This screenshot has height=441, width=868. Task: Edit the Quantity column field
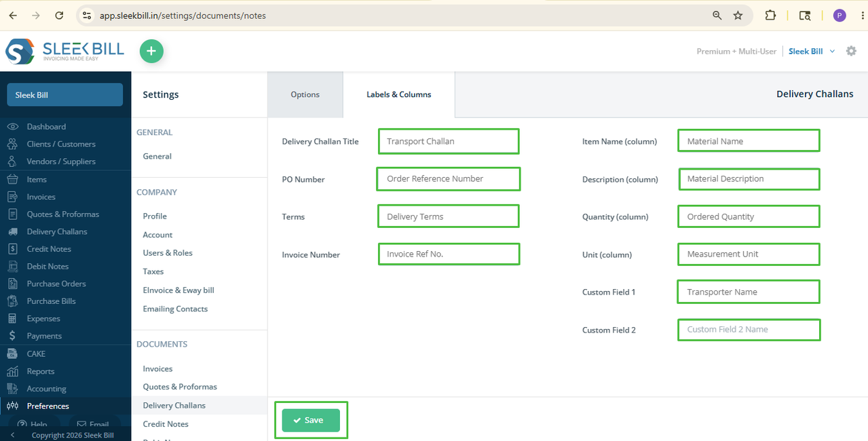tap(749, 216)
